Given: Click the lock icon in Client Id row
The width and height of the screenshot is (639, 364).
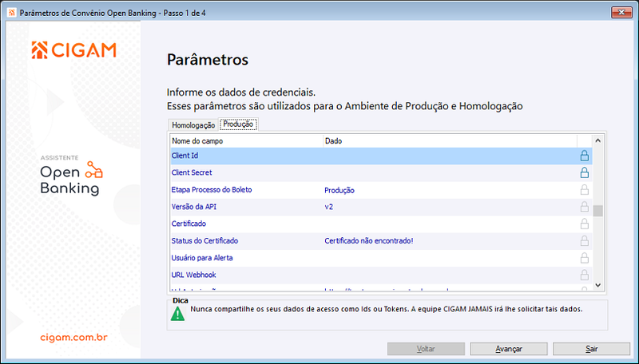Looking at the screenshot, I should (x=585, y=156).
